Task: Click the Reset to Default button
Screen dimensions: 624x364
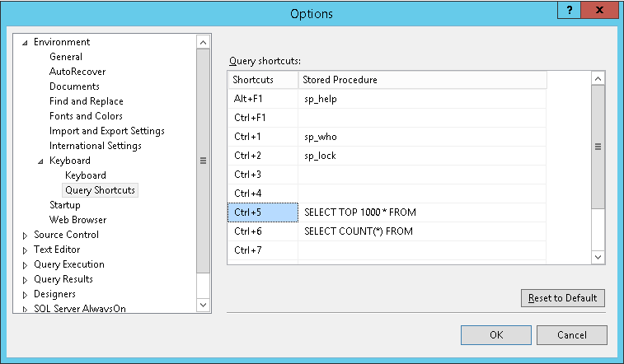Action: point(563,298)
